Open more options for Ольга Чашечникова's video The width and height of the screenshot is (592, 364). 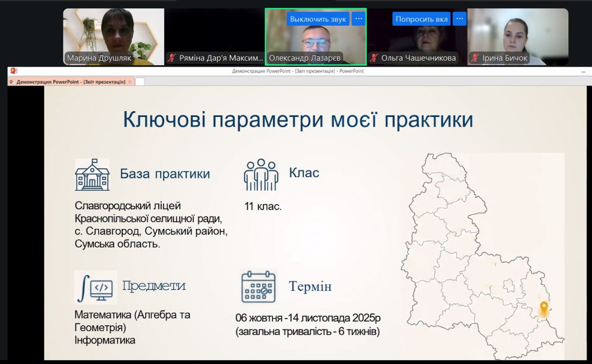pyautogui.click(x=459, y=19)
